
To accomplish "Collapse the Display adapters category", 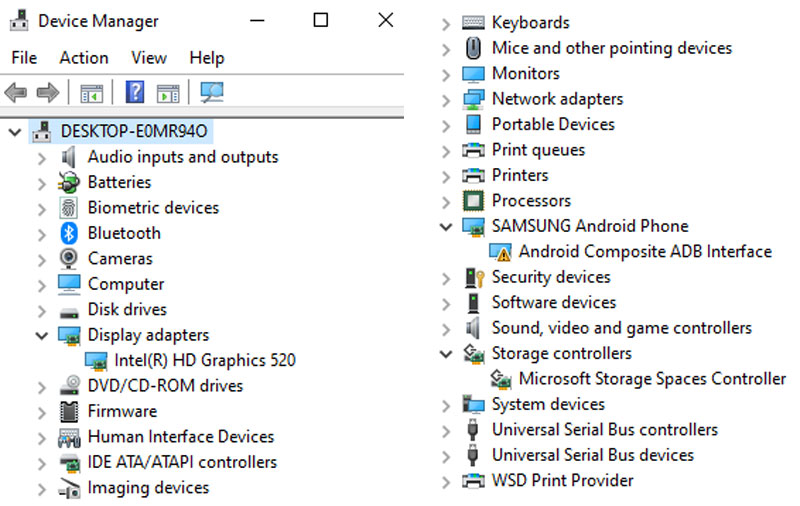I will 42,336.
